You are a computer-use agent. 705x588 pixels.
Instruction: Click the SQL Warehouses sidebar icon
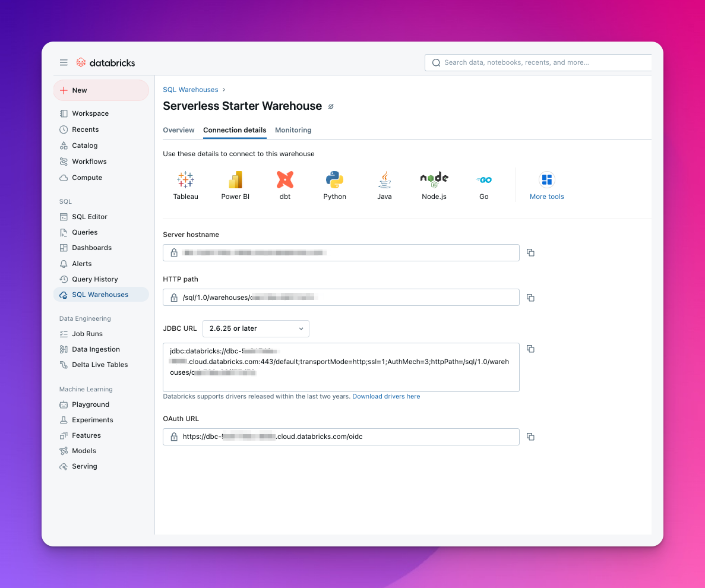tap(64, 295)
